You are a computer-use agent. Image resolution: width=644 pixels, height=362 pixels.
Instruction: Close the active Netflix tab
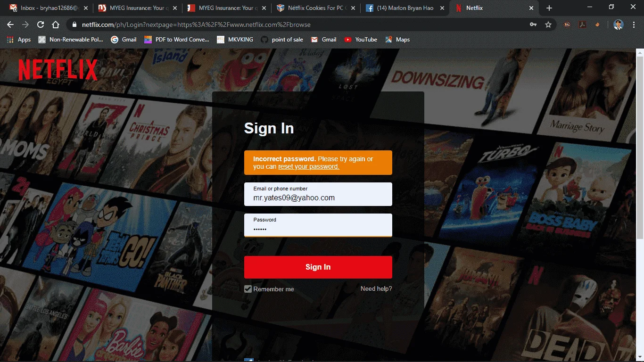pyautogui.click(x=531, y=8)
